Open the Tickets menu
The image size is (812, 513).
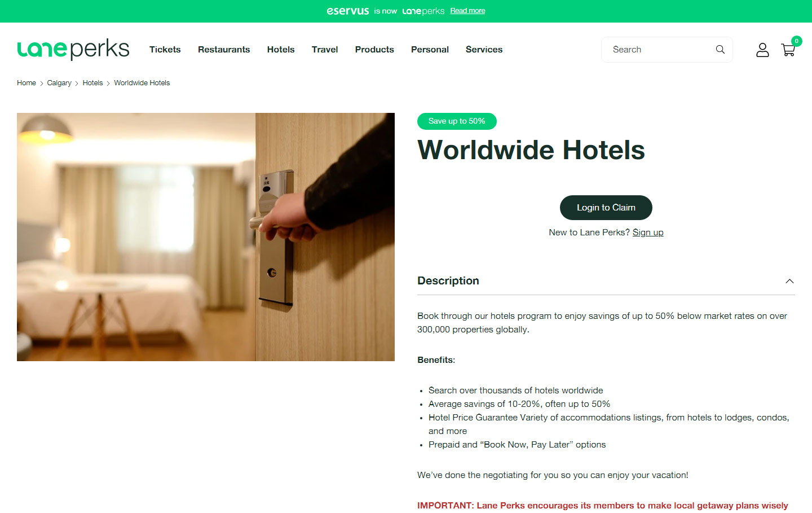165,50
